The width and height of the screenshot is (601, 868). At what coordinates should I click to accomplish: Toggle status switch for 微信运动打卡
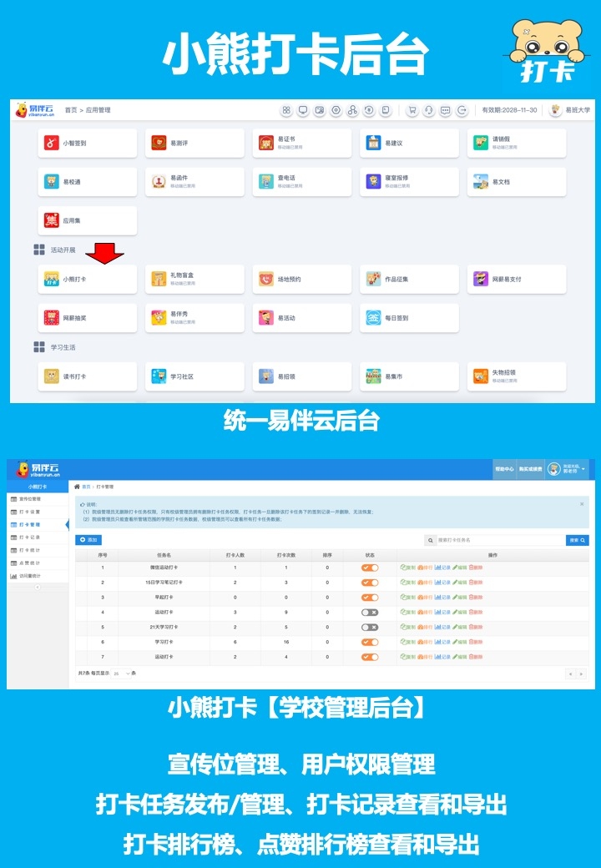click(x=370, y=568)
